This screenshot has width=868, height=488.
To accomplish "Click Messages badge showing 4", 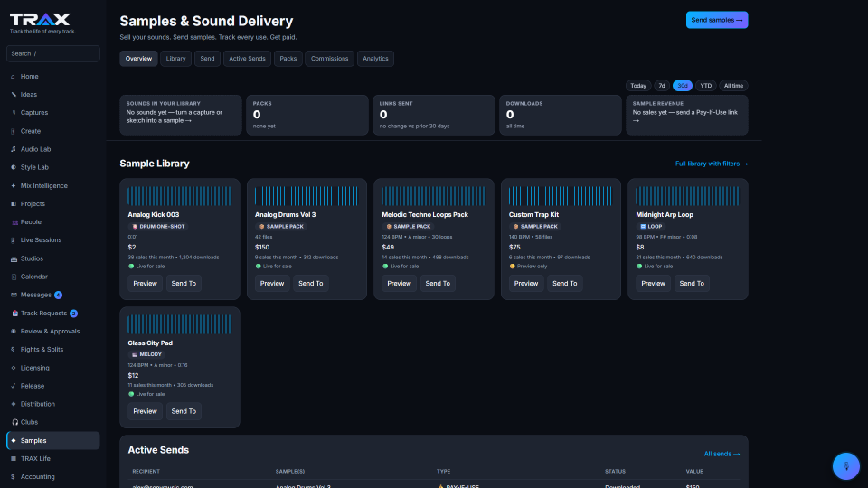I will (x=58, y=295).
